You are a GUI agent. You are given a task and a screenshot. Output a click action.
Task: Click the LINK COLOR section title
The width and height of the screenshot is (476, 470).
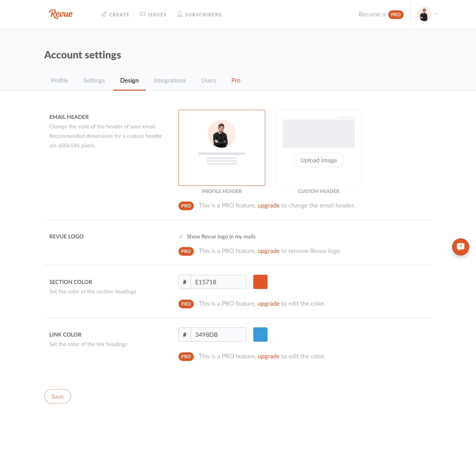click(x=65, y=335)
